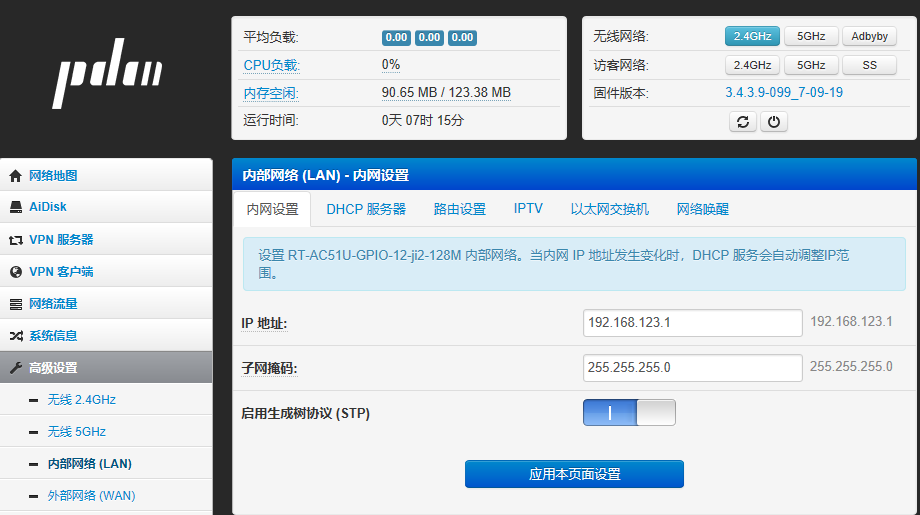Image resolution: width=920 pixels, height=515 pixels.
Task: Click the wrench icon beside 高级设置
Action: (x=16, y=368)
